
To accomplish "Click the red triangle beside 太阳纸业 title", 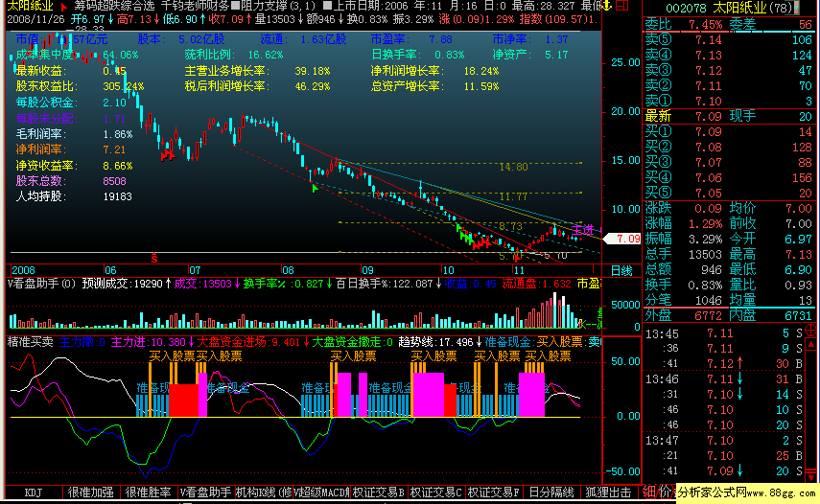I will pyautogui.click(x=64, y=7).
